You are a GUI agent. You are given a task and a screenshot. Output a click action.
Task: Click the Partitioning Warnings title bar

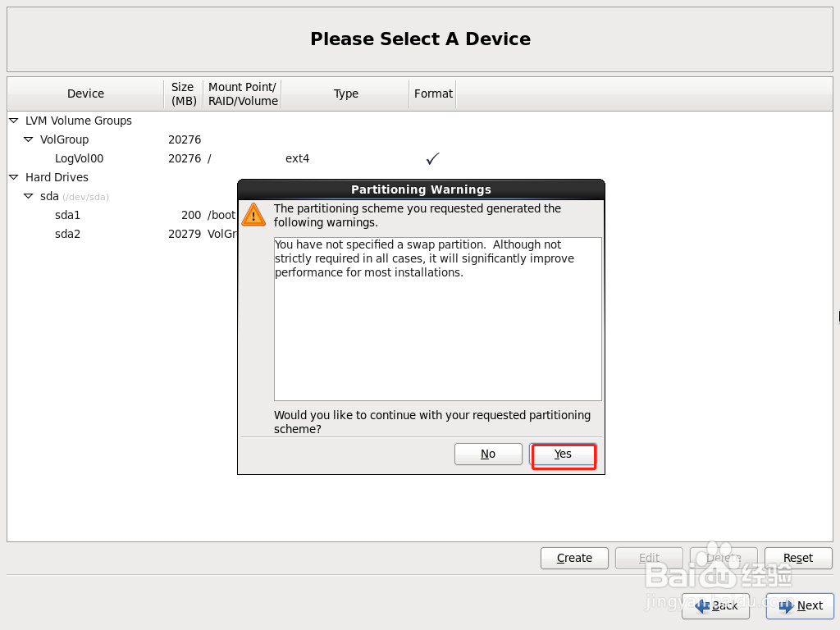(x=421, y=189)
